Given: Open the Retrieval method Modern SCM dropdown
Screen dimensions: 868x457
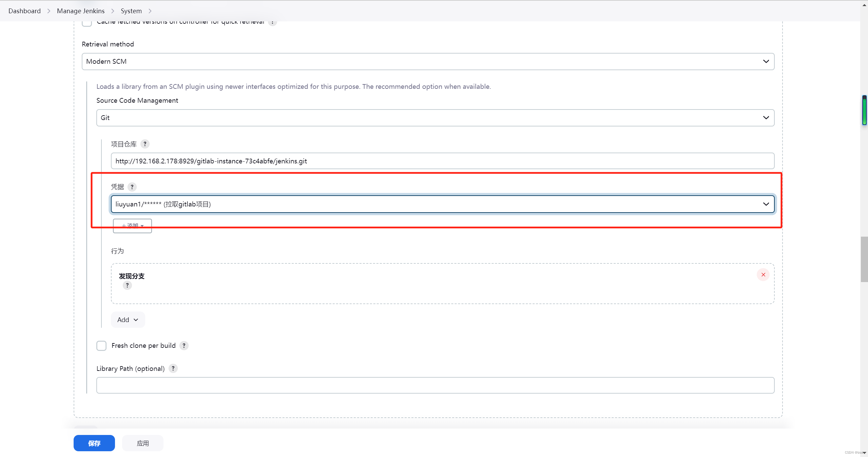Looking at the screenshot, I should click(428, 61).
